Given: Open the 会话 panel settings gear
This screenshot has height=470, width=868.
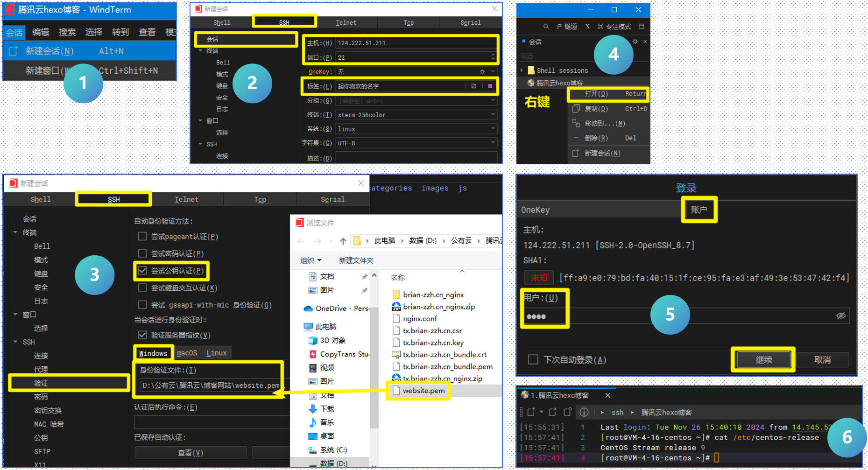Looking at the screenshot, I should tap(635, 42).
